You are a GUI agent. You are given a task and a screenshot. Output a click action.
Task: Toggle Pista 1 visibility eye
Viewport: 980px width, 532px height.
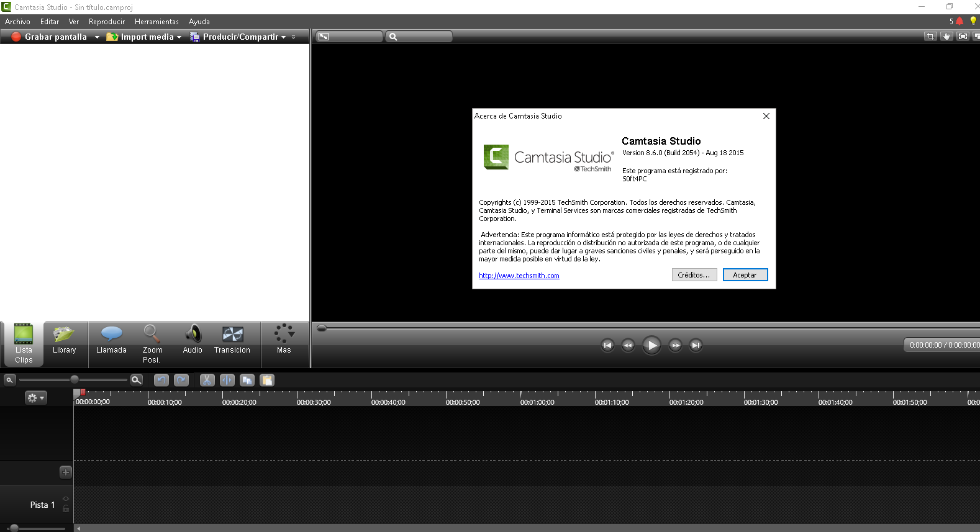pyautogui.click(x=66, y=499)
